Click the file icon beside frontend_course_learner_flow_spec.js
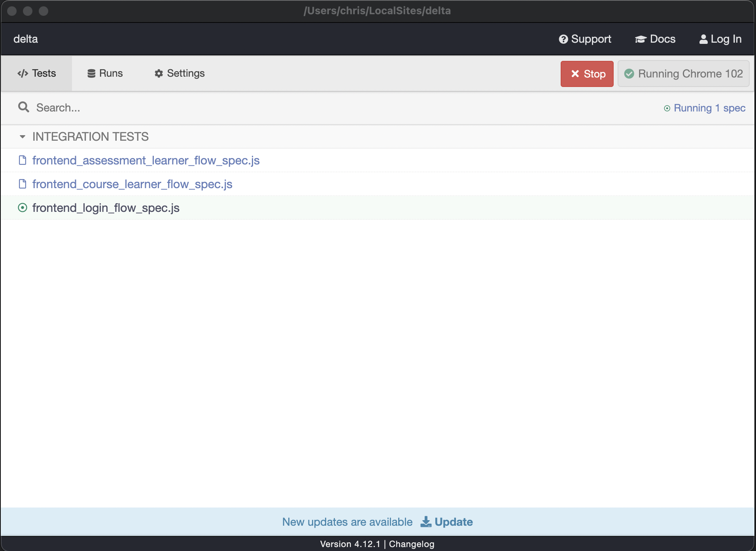Image resolution: width=756 pixels, height=551 pixels. pyautogui.click(x=23, y=184)
